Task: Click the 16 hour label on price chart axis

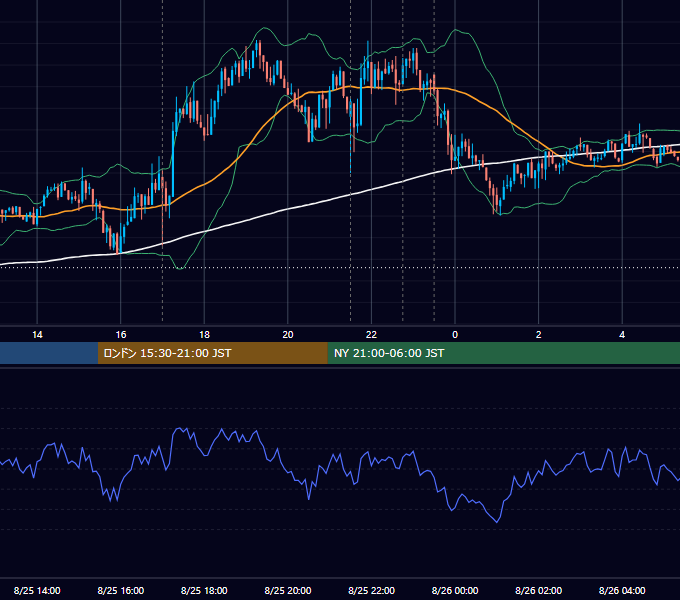Action: (121, 335)
